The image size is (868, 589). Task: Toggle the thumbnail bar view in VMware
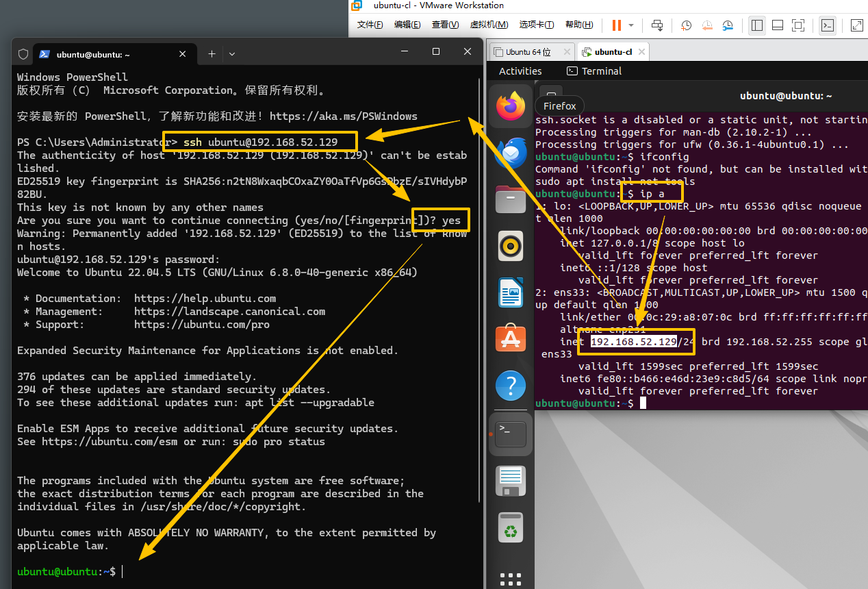(x=777, y=25)
